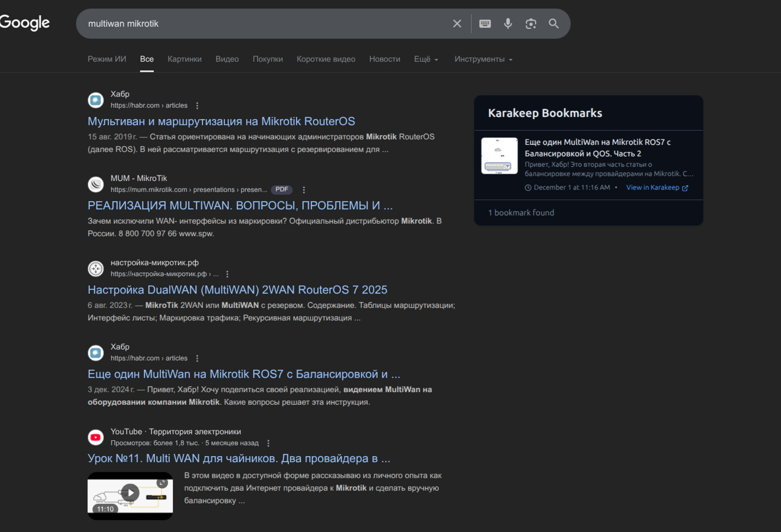Start voice search with microphone icon
This screenshot has height=532, width=781.
coord(508,24)
